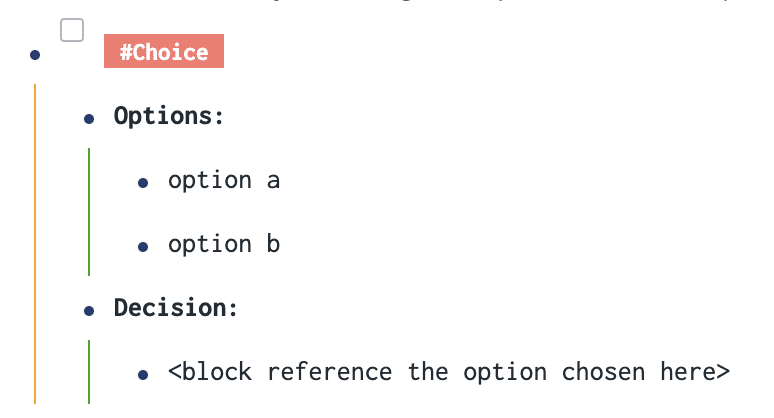Click the block reference placeholder text
The width and height of the screenshot is (774, 418).
click(449, 372)
